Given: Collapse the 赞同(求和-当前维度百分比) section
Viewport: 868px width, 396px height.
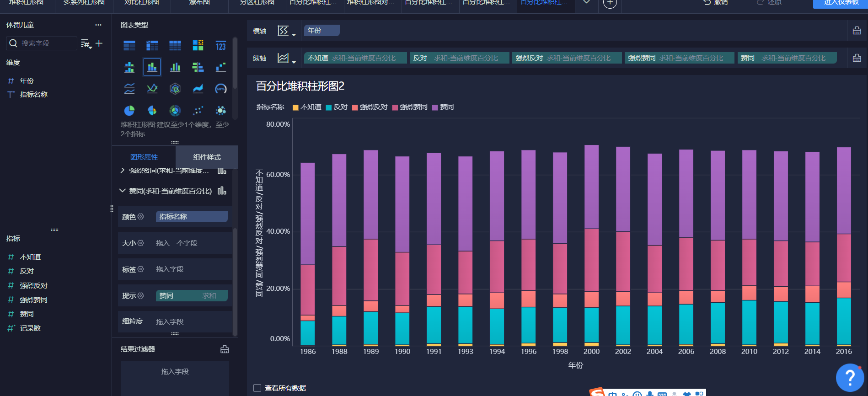Looking at the screenshot, I should point(122,191).
